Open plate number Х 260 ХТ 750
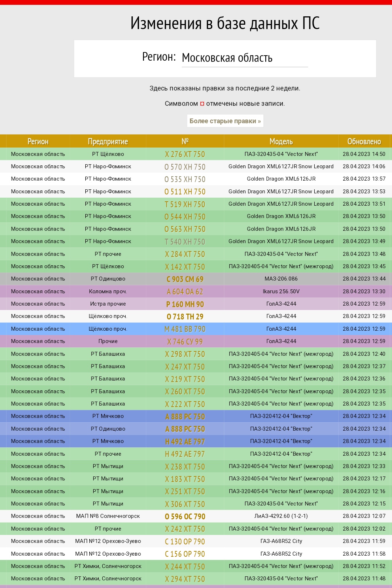This screenshot has width=392, height=588. [185, 391]
